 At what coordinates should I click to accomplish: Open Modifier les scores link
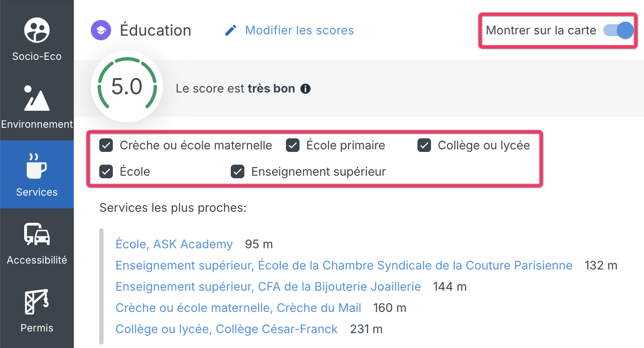300,31
